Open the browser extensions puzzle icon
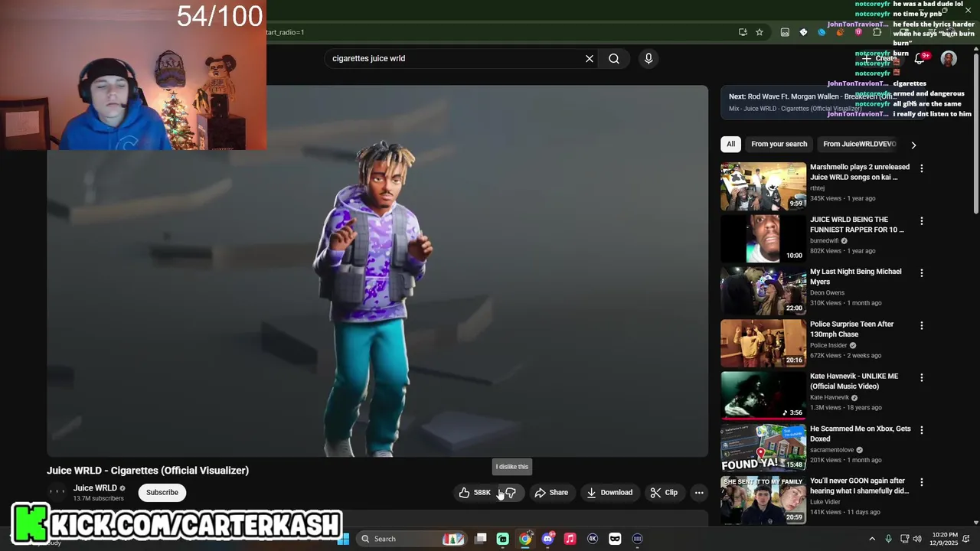980x551 pixels. point(877,32)
